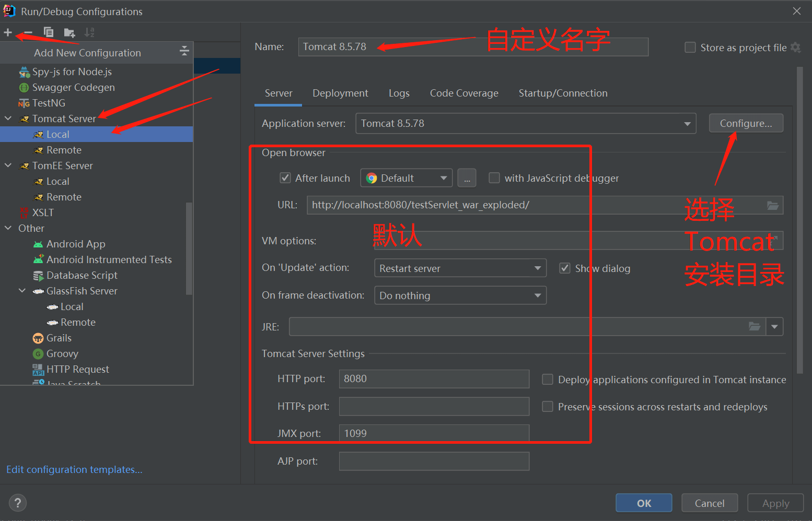Click the Remove Configuration minus icon
Screen dimensions: 812x521
(28, 32)
